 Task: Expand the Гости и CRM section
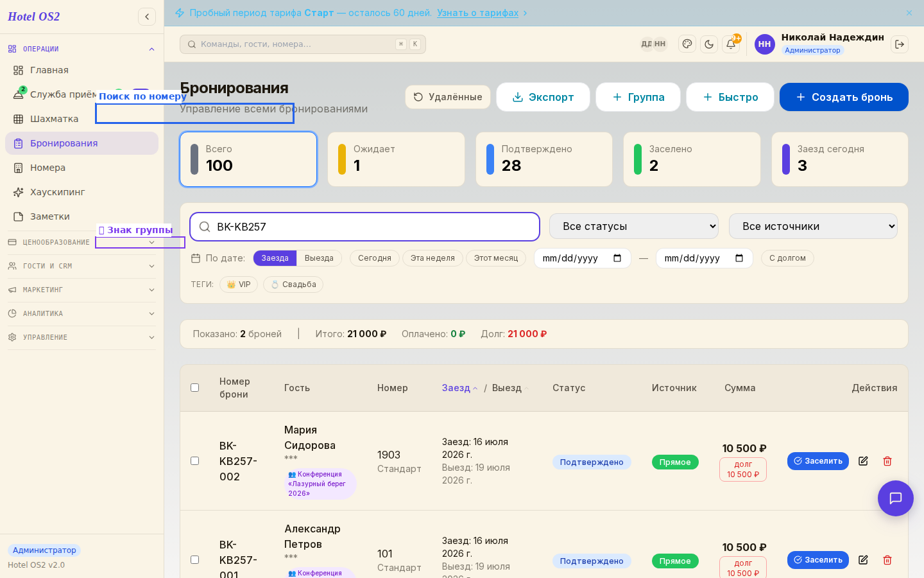coord(81,266)
